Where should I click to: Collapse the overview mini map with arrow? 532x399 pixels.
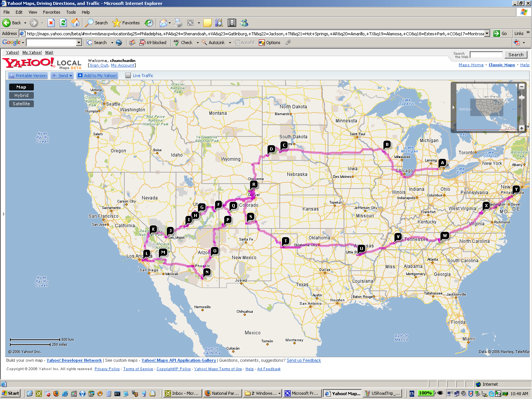click(453, 107)
